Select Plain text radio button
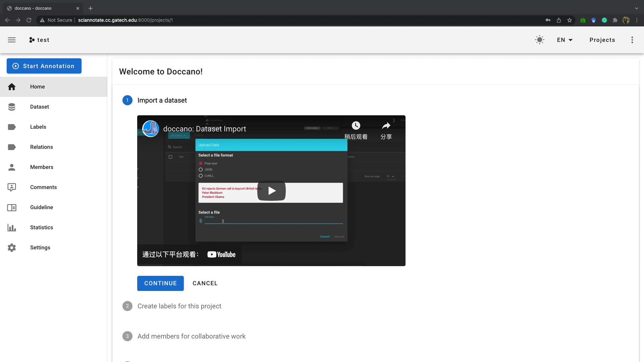Screen dimensions: 644x362 pos(201,163)
